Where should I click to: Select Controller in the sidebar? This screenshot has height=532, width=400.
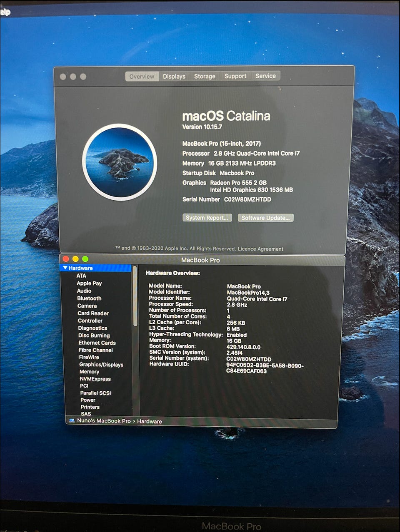click(x=90, y=321)
